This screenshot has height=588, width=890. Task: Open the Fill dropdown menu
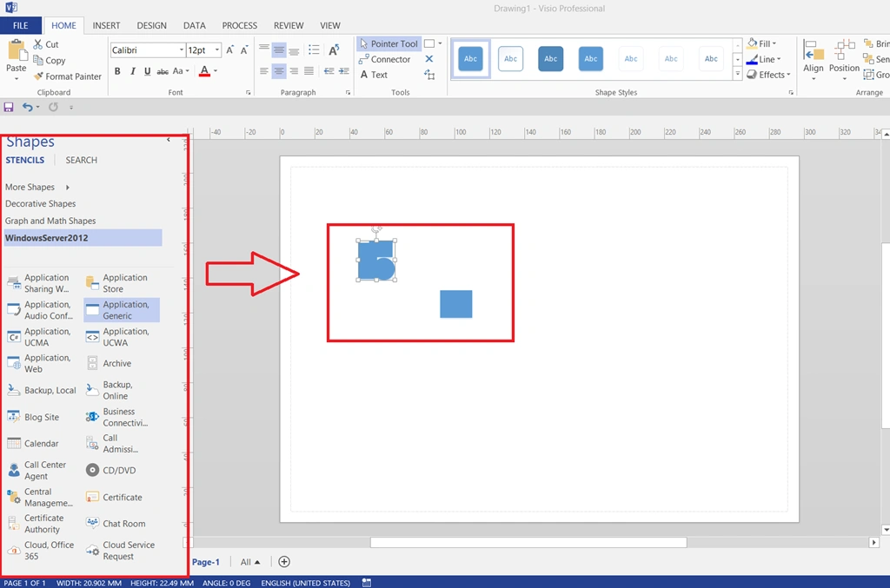pyautogui.click(x=763, y=43)
